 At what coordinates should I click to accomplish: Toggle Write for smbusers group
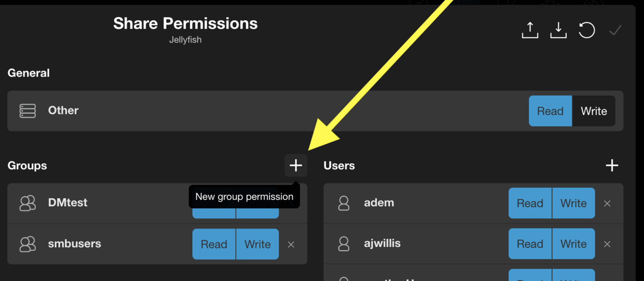258,244
